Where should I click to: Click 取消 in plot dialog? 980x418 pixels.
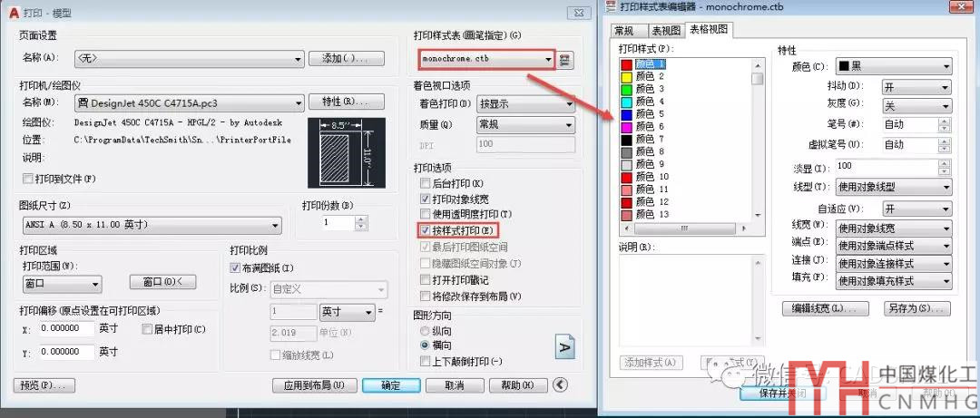point(455,385)
